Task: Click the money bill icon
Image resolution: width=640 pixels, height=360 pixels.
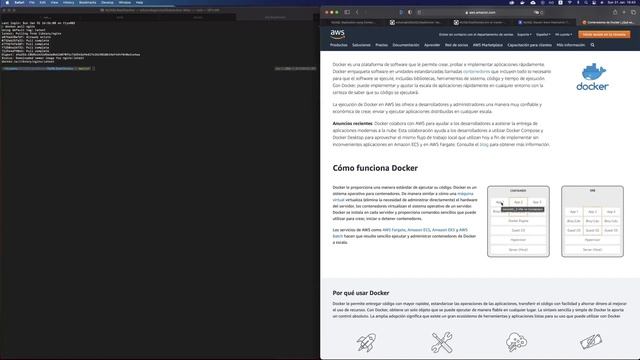Action: [x=591, y=342]
